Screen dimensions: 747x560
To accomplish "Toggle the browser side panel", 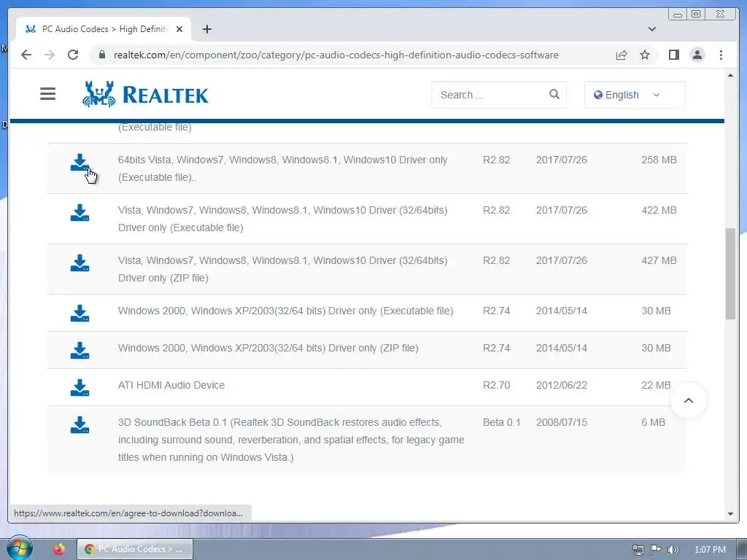I will (673, 55).
